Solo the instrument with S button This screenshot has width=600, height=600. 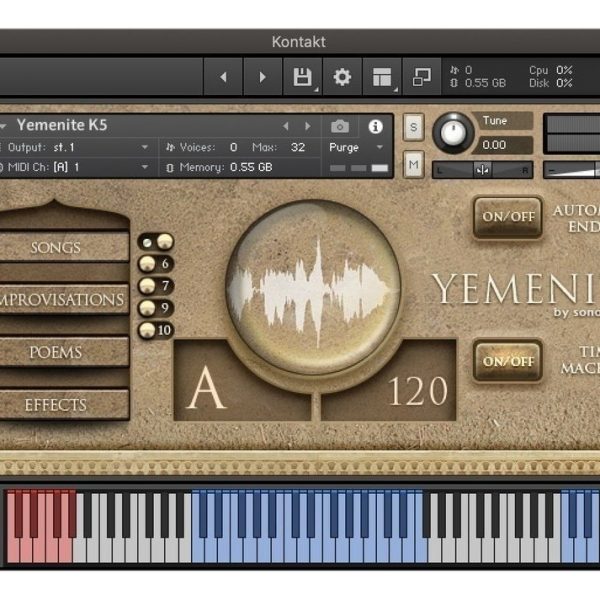413,127
